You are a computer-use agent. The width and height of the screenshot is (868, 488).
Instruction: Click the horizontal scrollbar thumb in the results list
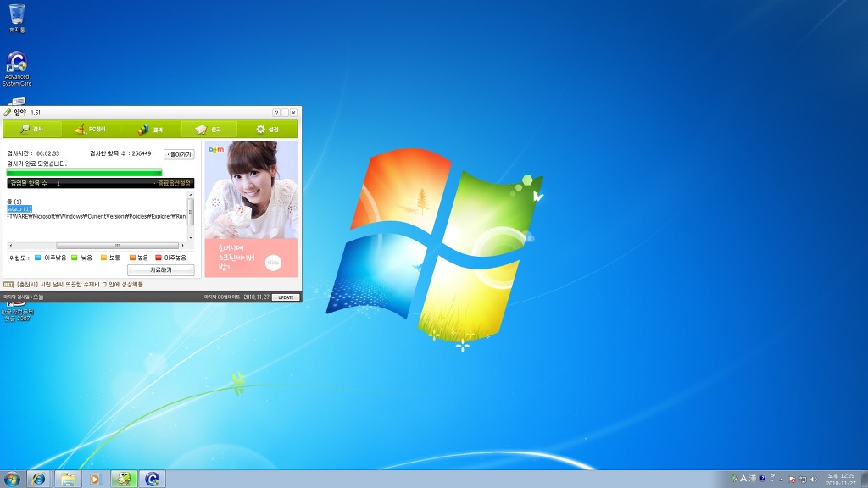[117, 245]
